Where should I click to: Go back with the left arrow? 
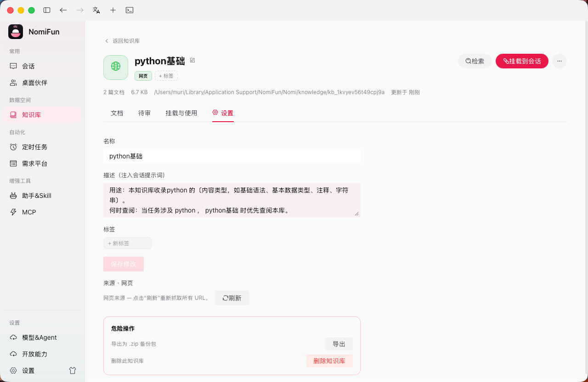coord(63,10)
